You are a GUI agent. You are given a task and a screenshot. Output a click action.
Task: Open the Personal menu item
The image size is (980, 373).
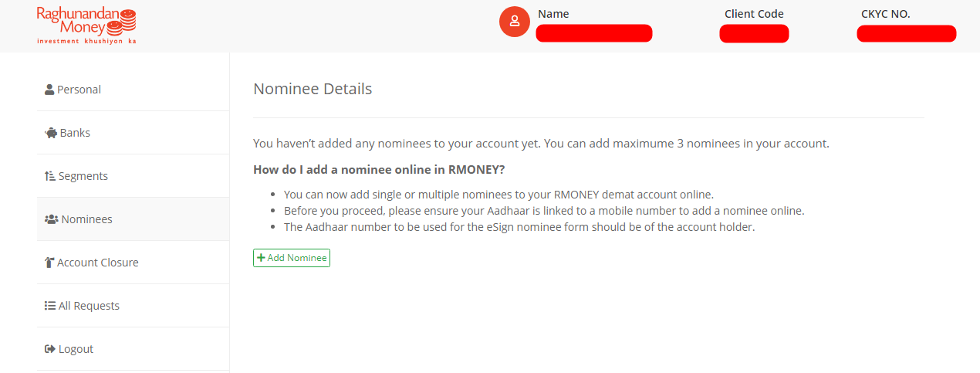click(x=133, y=90)
